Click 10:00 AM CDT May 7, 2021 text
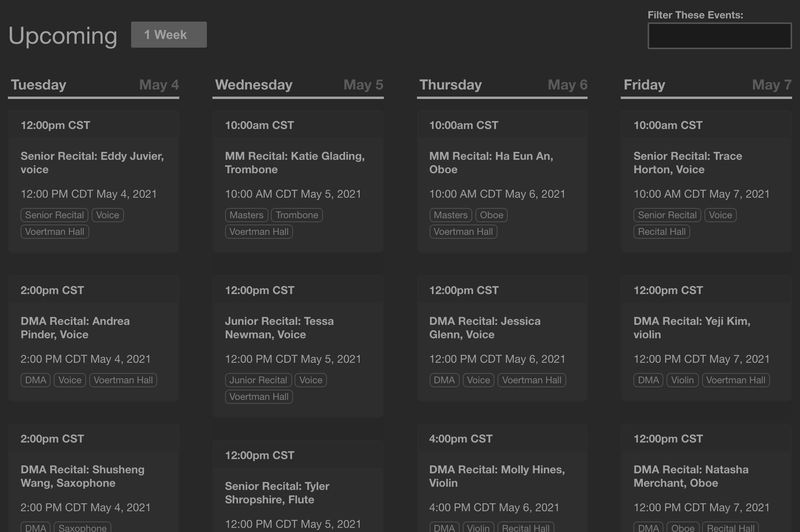This screenshot has width=800, height=532. coord(702,194)
